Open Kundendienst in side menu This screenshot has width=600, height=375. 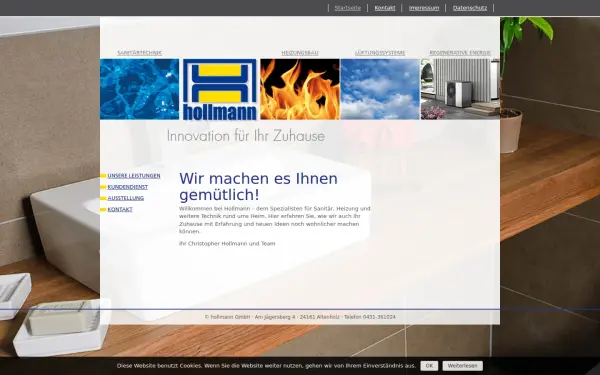(127, 187)
